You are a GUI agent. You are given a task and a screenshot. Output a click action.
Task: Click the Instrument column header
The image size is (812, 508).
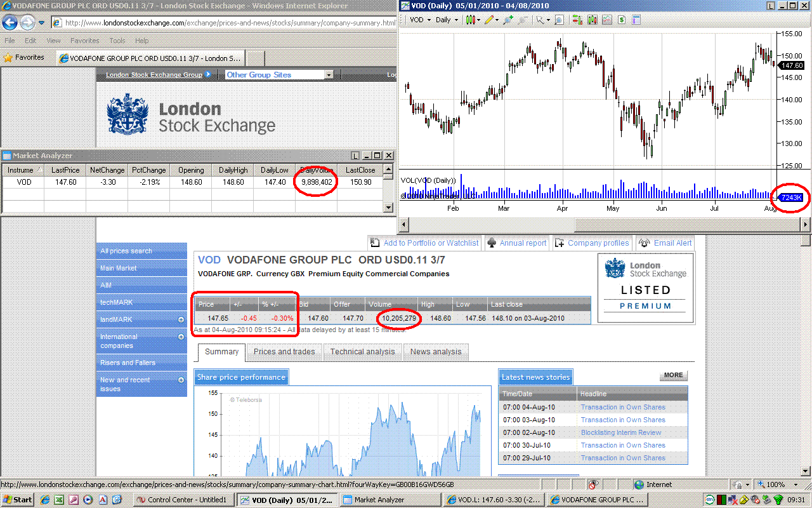click(x=23, y=170)
